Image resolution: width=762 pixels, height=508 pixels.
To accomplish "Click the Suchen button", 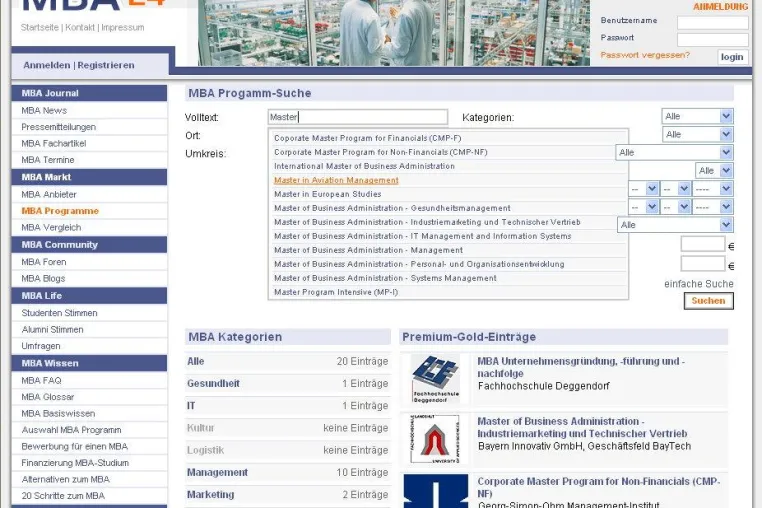I will [709, 301].
